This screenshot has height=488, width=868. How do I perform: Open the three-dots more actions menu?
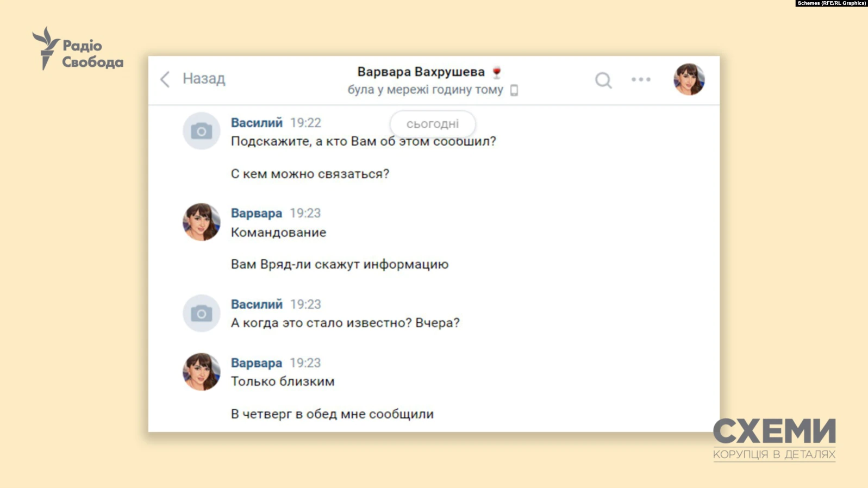[641, 79]
